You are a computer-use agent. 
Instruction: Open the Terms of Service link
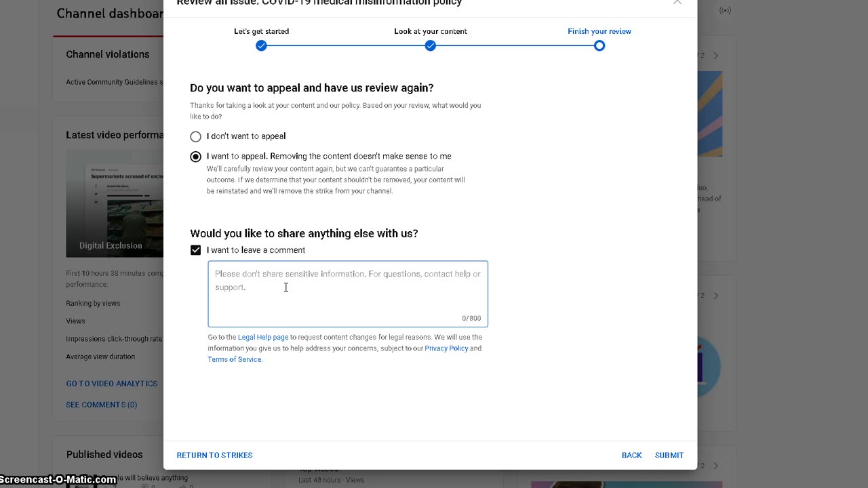(x=234, y=359)
